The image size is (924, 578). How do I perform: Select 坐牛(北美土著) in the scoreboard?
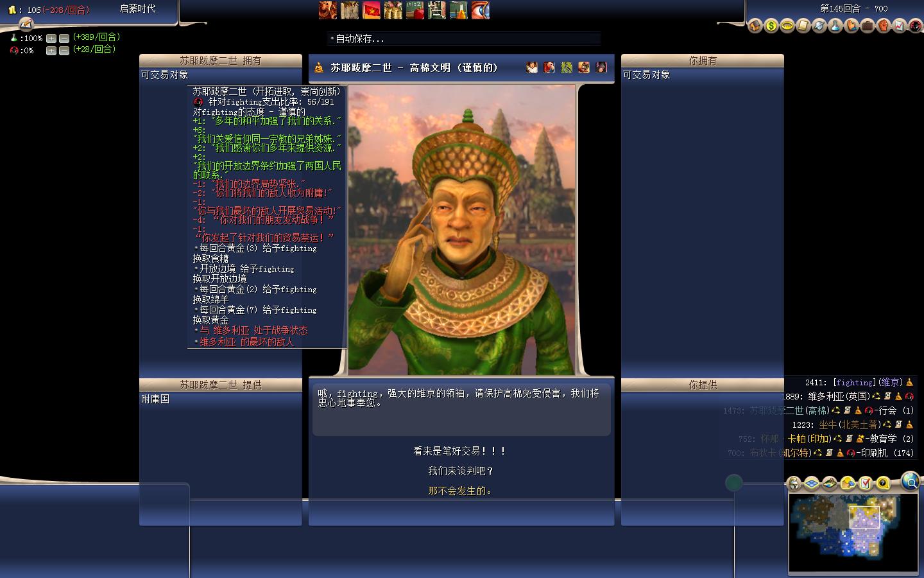851,425
